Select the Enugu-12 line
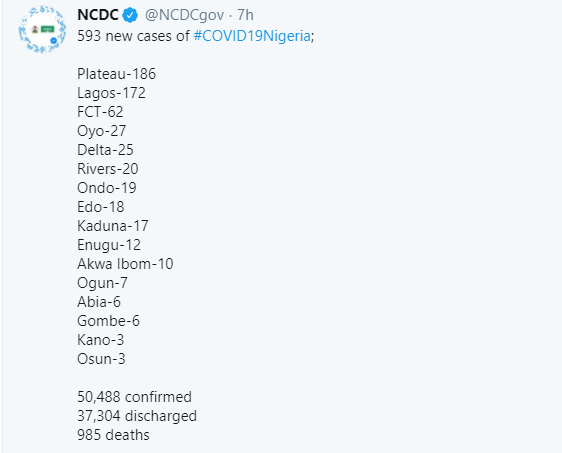 click(x=109, y=245)
